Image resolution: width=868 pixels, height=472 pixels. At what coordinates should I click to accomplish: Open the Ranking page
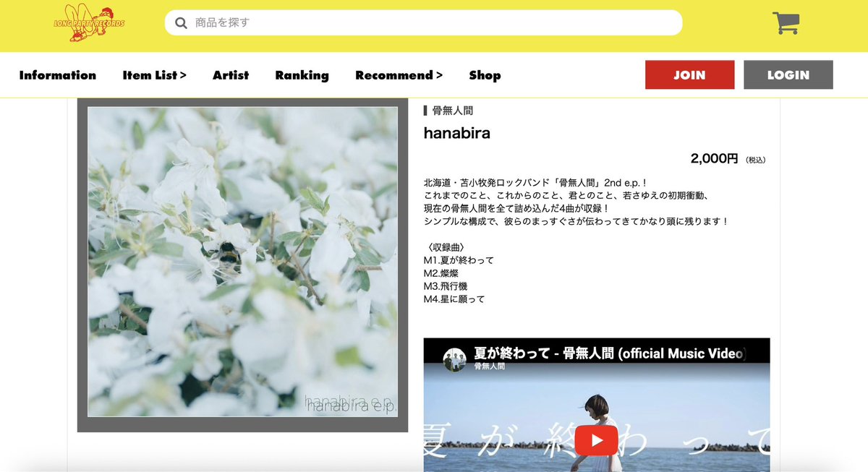click(x=302, y=75)
